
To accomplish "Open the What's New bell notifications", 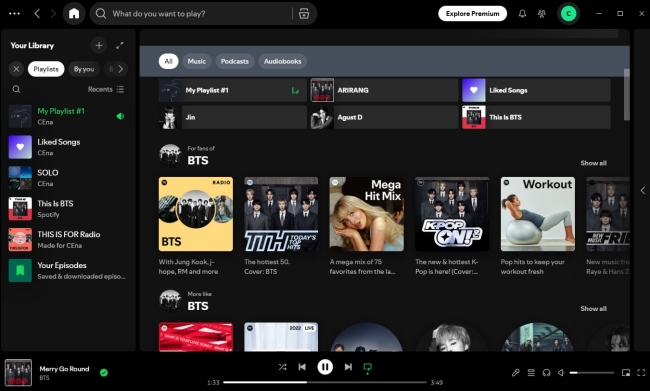I will (522, 14).
